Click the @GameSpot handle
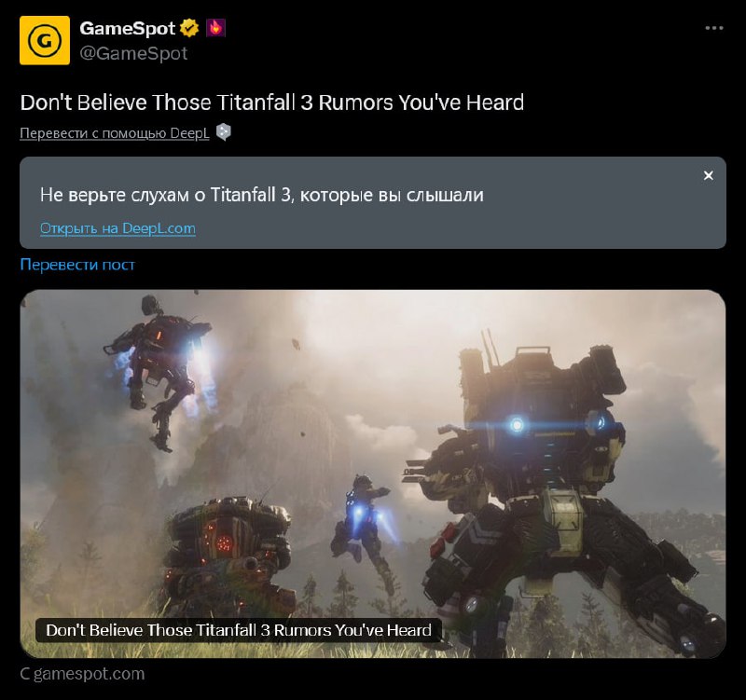Viewport: 746px width, 700px height. point(133,53)
